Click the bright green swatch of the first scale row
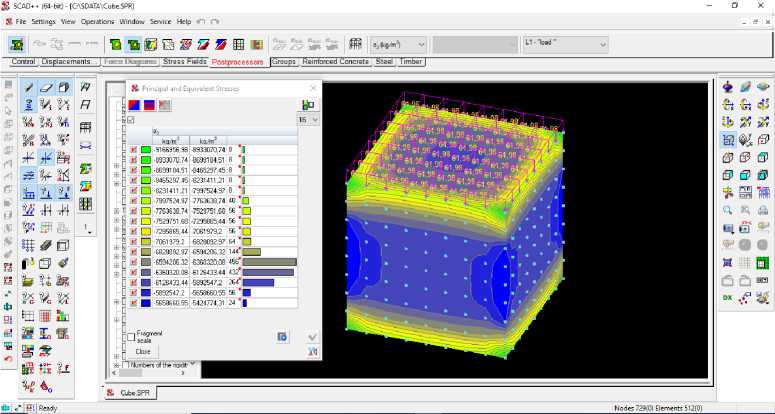The width and height of the screenshot is (775, 414). (x=145, y=150)
